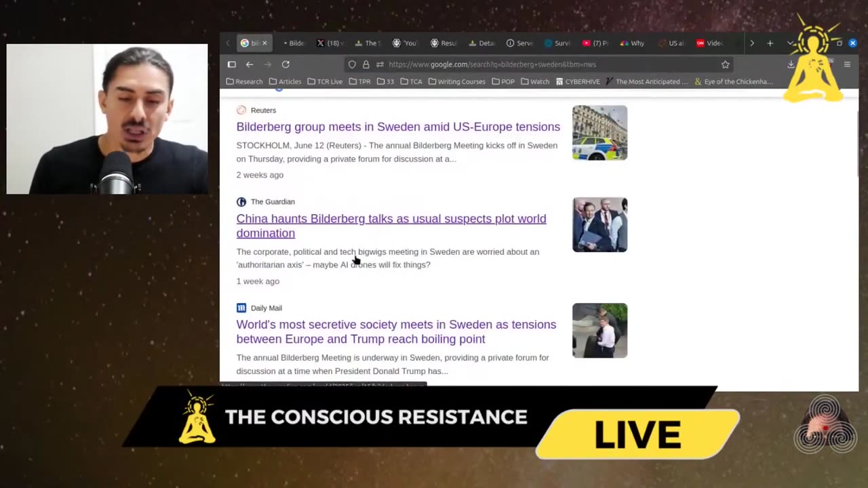Open 'Eye of the Chickenha...' bookmark

pyautogui.click(x=734, y=81)
